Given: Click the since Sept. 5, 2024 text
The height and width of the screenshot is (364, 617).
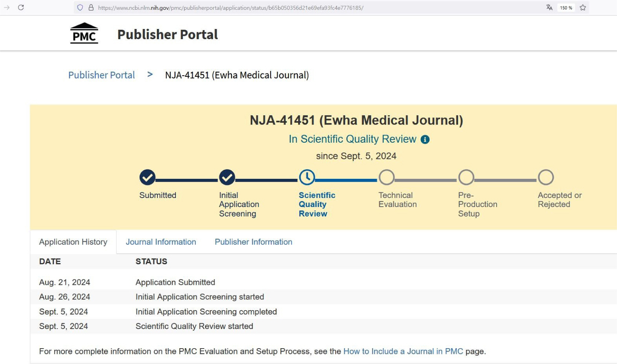Looking at the screenshot, I should 356,156.
